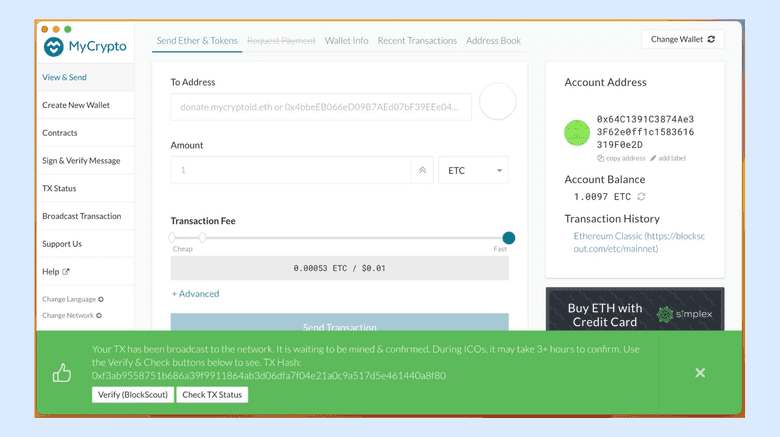Image resolution: width=780 pixels, height=437 pixels.
Task: Click the send entire balance double-arrow icon
Action: click(x=423, y=170)
